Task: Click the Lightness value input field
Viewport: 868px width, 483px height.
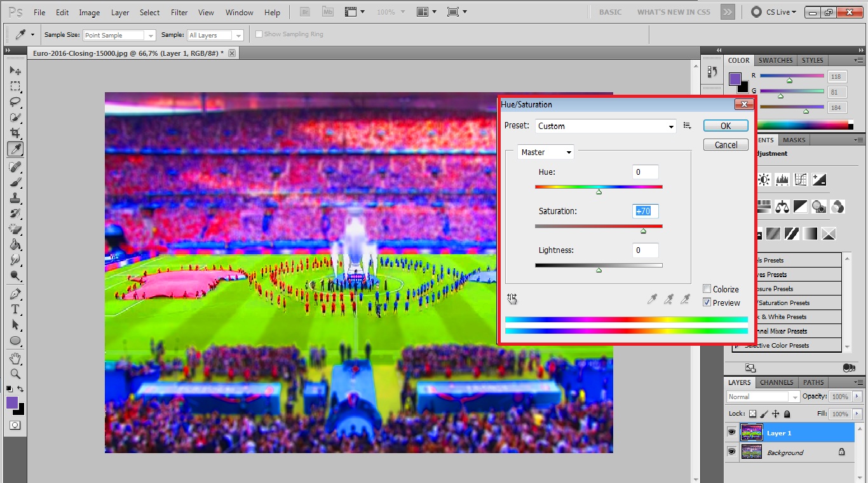Action: tap(645, 250)
